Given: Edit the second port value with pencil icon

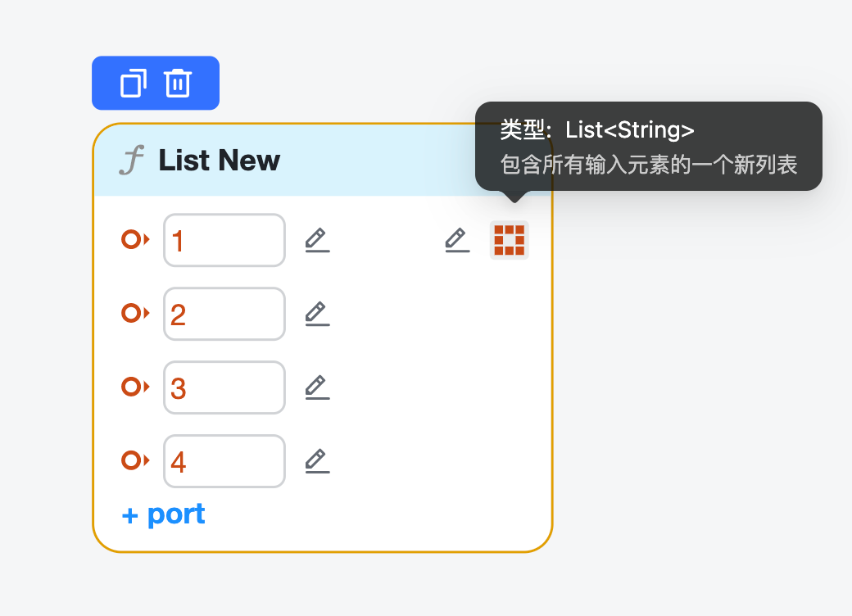Looking at the screenshot, I should (317, 314).
